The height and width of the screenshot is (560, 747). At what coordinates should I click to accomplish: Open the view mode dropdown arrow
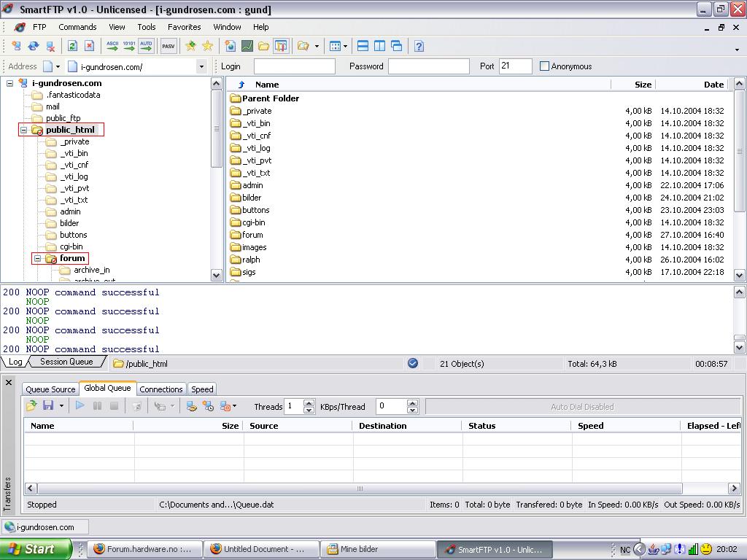click(x=345, y=46)
